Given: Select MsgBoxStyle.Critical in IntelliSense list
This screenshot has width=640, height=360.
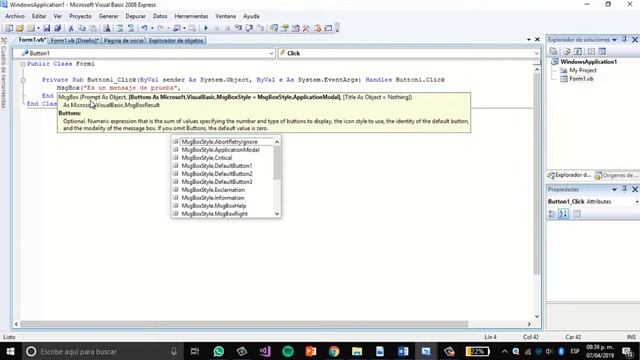Looking at the screenshot, I should (x=207, y=158).
